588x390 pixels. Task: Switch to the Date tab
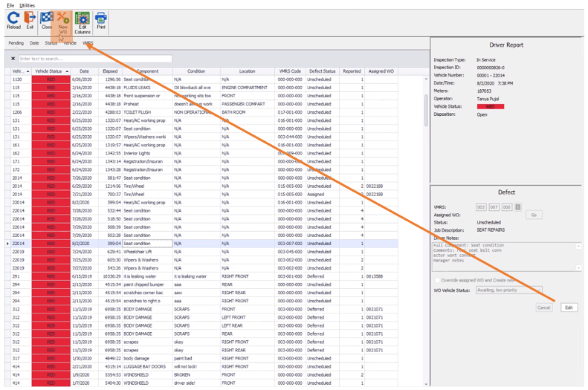click(34, 43)
